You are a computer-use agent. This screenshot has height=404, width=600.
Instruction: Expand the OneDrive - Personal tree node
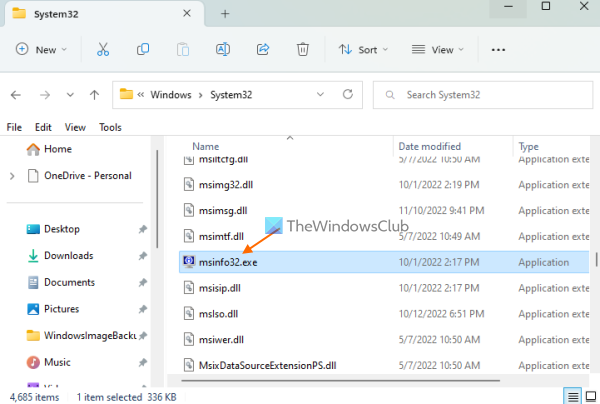(12, 176)
